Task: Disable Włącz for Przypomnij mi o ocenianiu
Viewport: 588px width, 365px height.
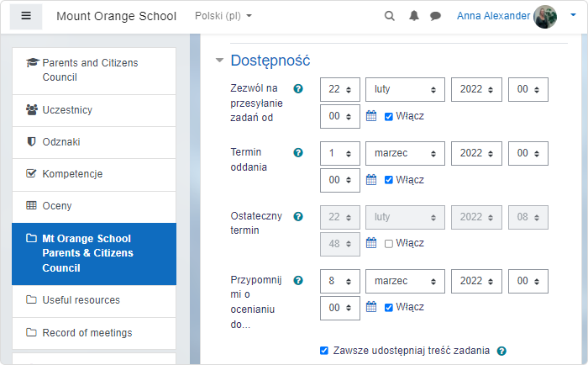Action: tap(388, 308)
